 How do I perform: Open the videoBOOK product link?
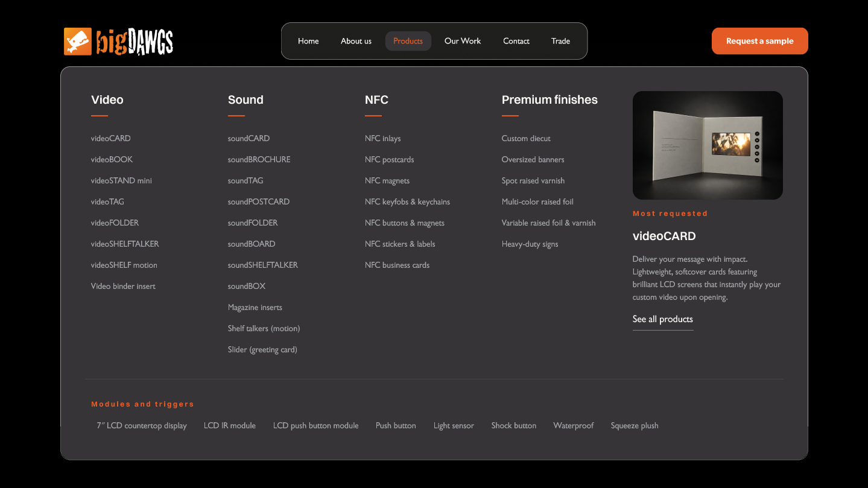112,160
